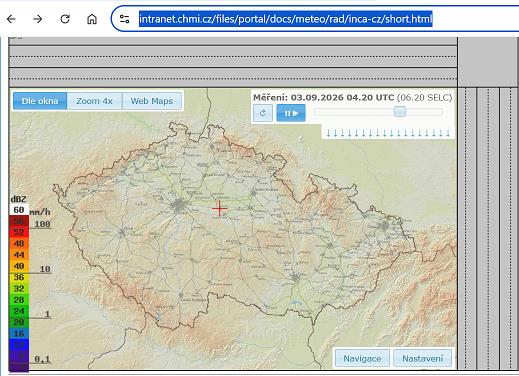The height and width of the screenshot is (376, 519).
Task: Click the first arrow in timeline row
Action: point(328,133)
